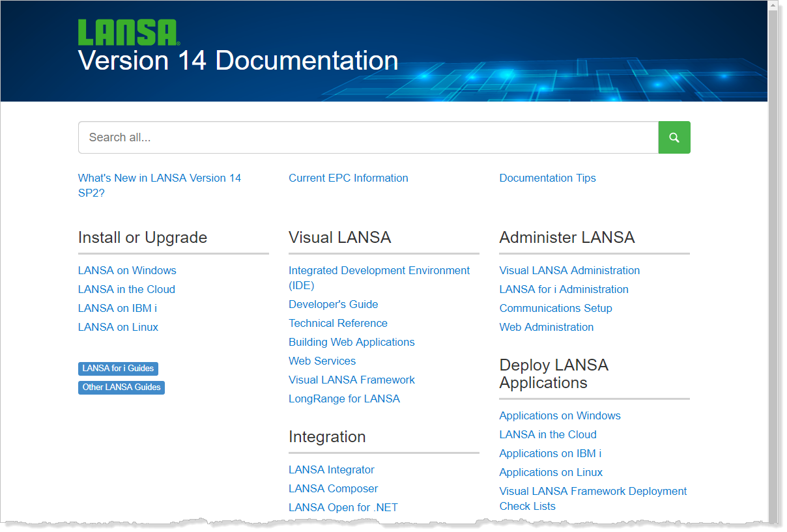This screenshot has height=532, width=787.
Task: Click the Other LANSA Guides button
Action: [x=121, y=387]
